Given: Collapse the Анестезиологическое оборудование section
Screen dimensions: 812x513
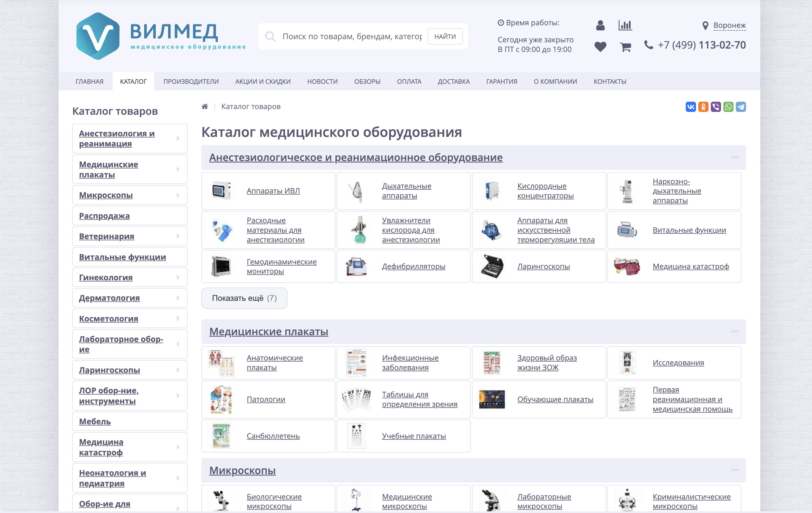Looking at the screenshot, I should pyautogui.click(x=735, y=157).
